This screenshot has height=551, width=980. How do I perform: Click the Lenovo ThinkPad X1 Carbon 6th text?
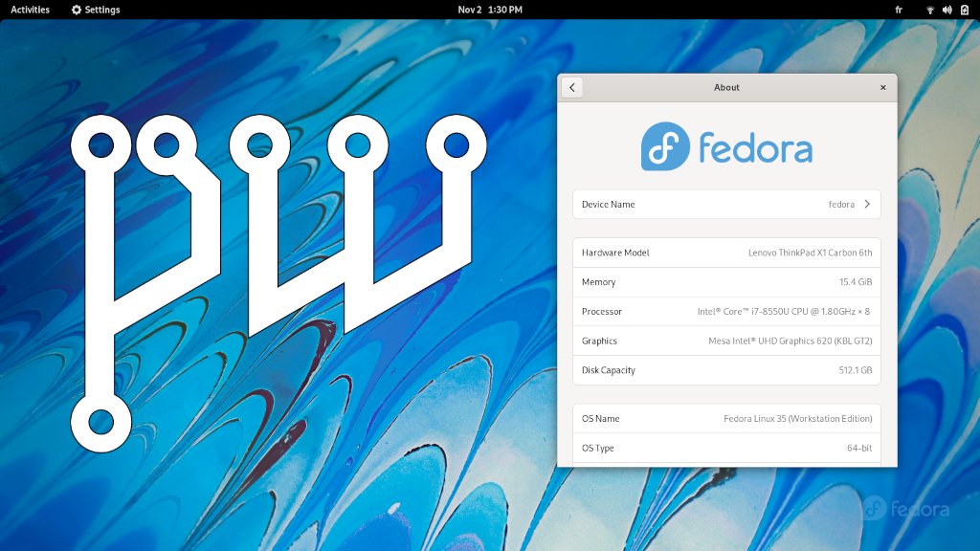click(810, 253)
